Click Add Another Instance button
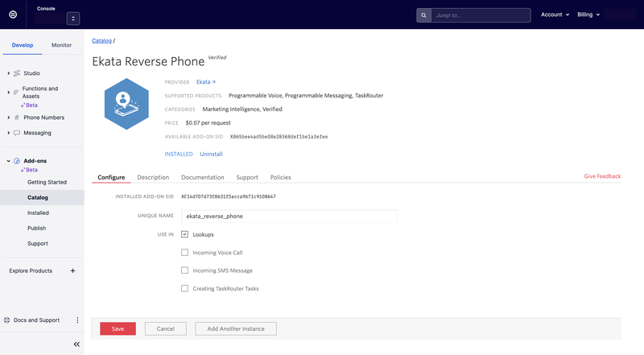 (236, 328)
